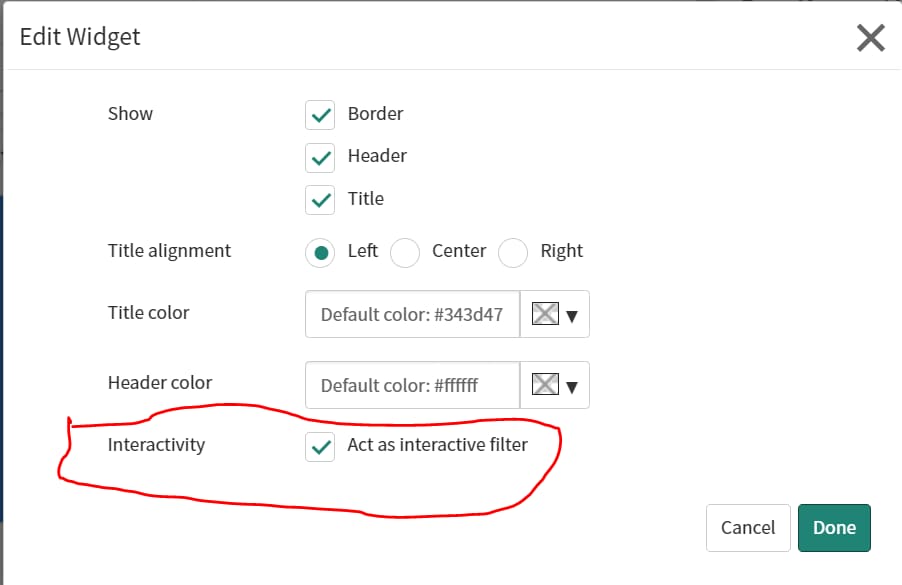Expand the Header color dropdown arrow
This screenshot has height=585, width=902.
[572, 387]
